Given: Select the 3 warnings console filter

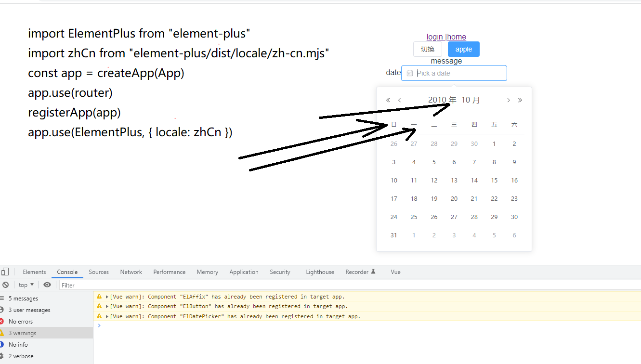Looking at the screenshot, I should point(23,333).
